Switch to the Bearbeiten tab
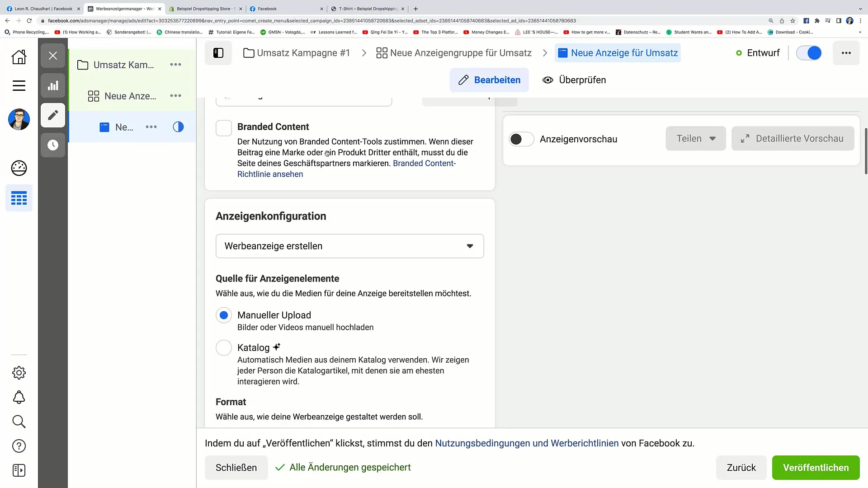The image size is (868, 488). click(489, 80)
